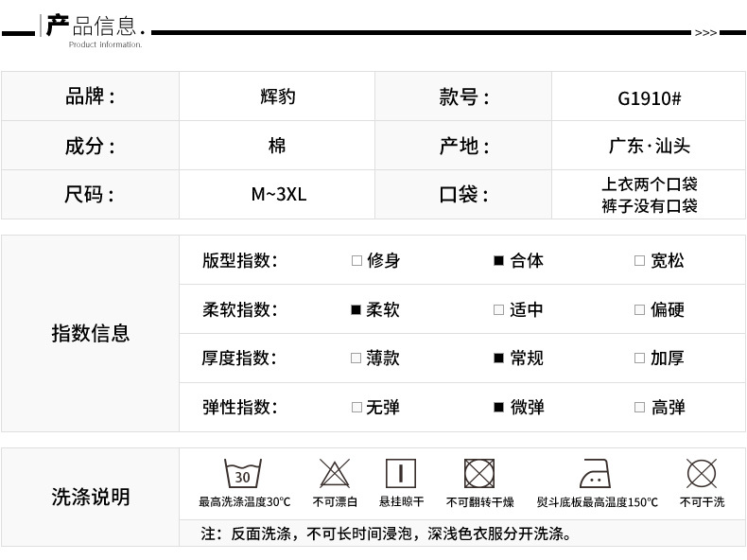Image resolution: width=747 pixels, height=560 pixels.
Task: Click the brand value 辉豹
Action: pyautogui.click(x=278, y=96)
